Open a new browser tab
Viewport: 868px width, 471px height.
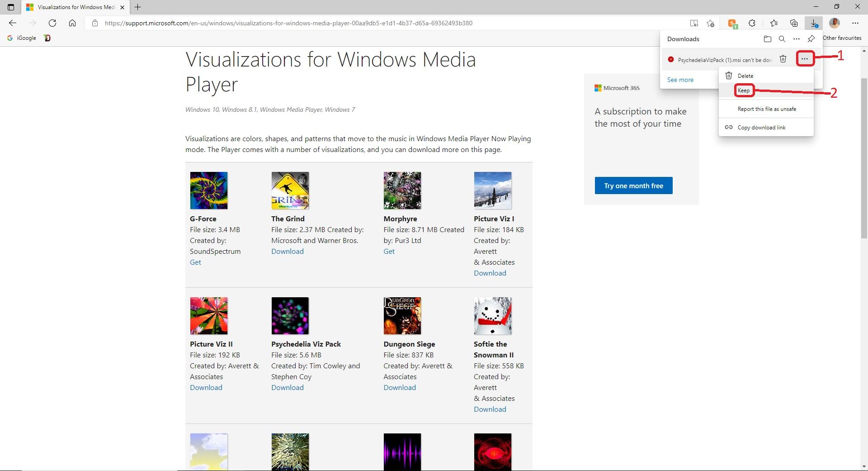point(138,7)
